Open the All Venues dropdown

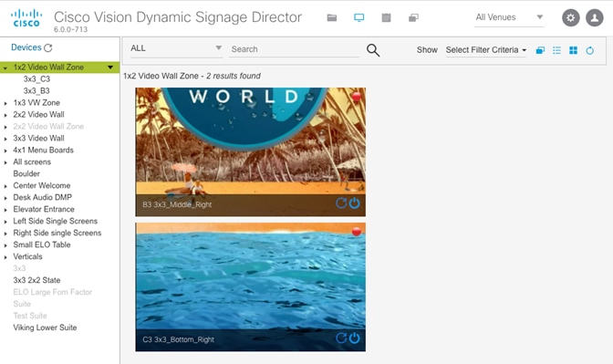509,17
